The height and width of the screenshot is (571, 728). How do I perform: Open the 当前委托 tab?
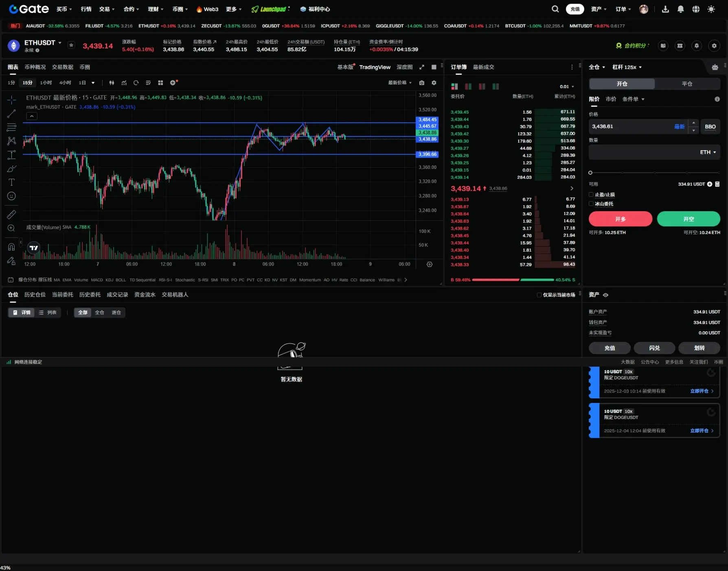[63, 295]
